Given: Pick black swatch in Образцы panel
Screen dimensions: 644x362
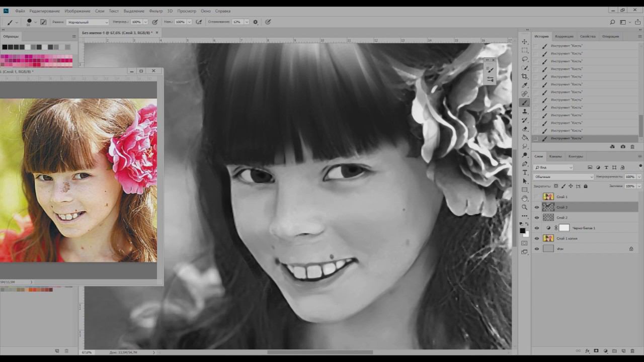Looking at the screenshot, I should point(5,47).
